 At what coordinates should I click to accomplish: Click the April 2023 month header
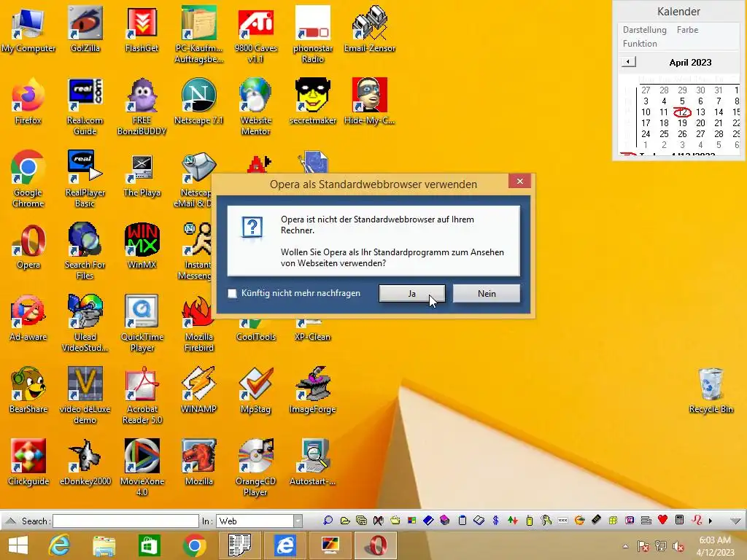(x=690, y=63)
